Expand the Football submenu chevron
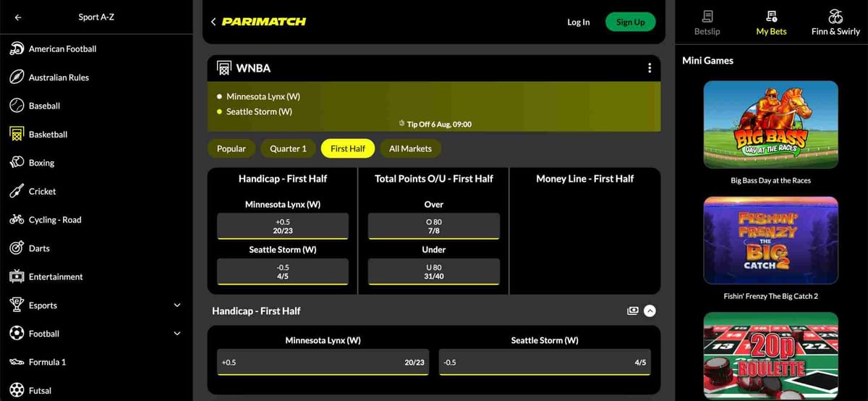 pos(177,334)
